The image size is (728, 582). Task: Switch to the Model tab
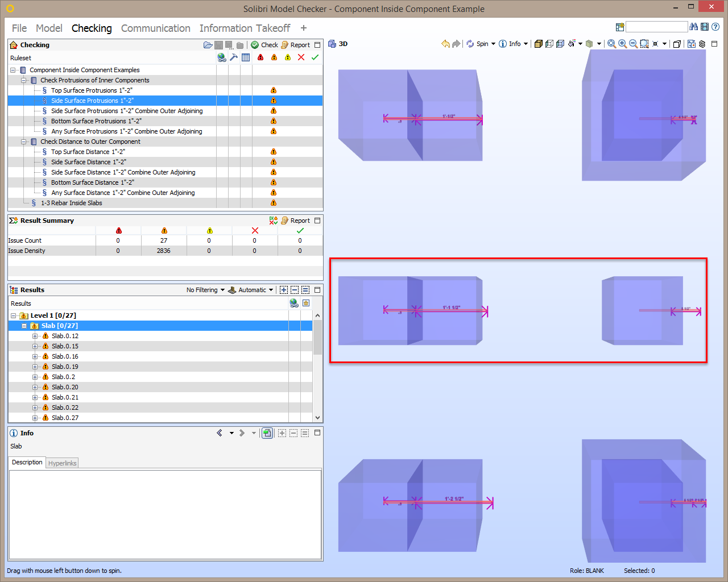click(49, 28)
